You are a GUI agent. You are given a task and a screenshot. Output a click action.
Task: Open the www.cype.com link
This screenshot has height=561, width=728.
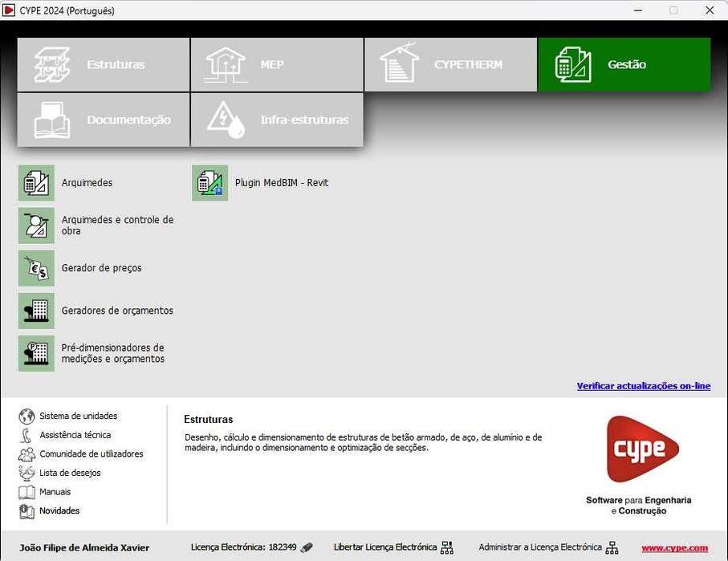pyautogui.click(x=674, y=548)
